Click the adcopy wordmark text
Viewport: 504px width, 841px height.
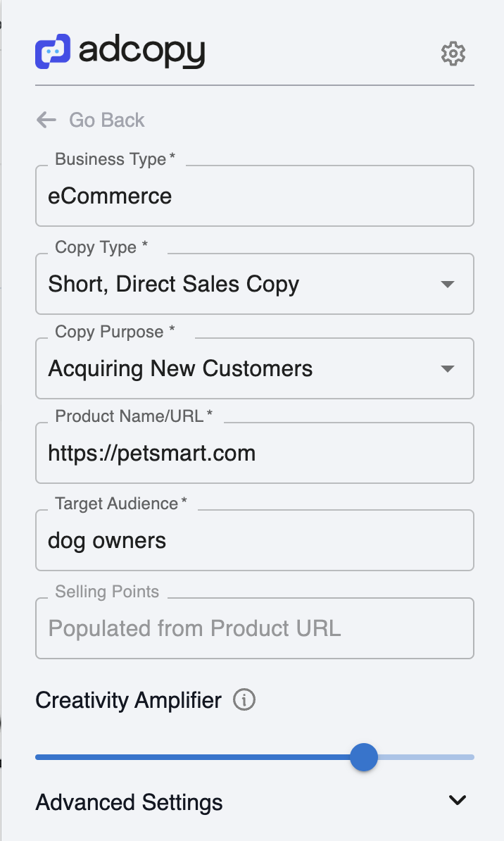(141, 53)
